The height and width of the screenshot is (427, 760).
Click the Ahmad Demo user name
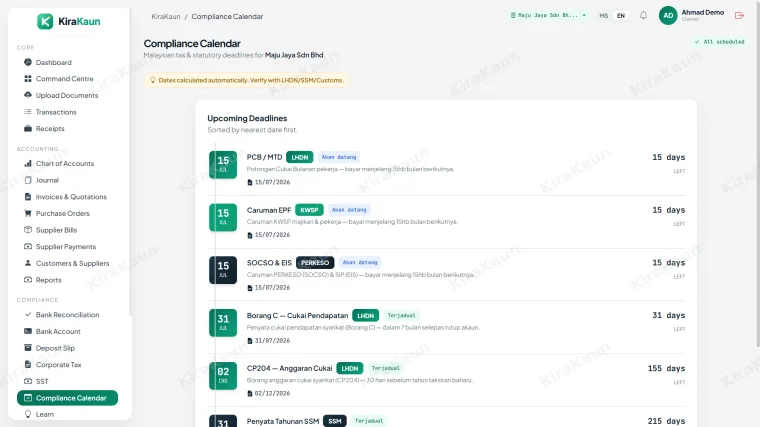point(703,13)
